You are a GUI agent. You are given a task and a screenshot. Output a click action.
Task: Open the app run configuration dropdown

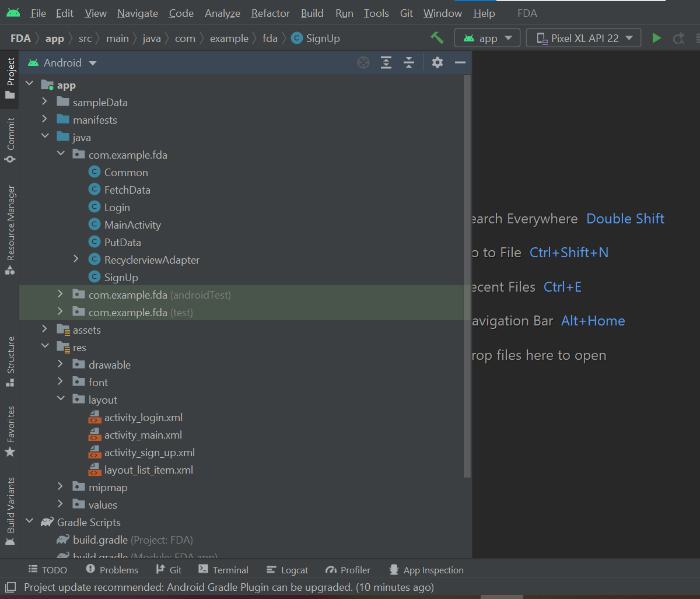[487, 38]
